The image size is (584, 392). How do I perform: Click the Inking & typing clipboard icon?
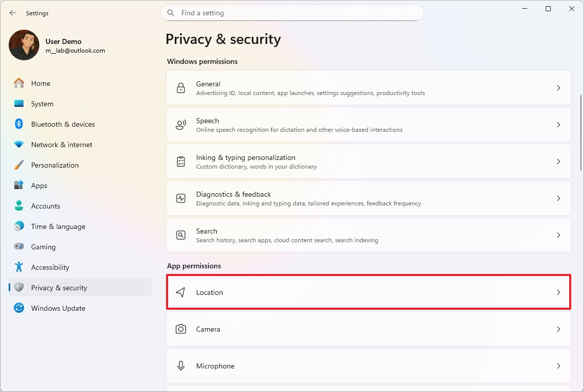pos(180,162)
